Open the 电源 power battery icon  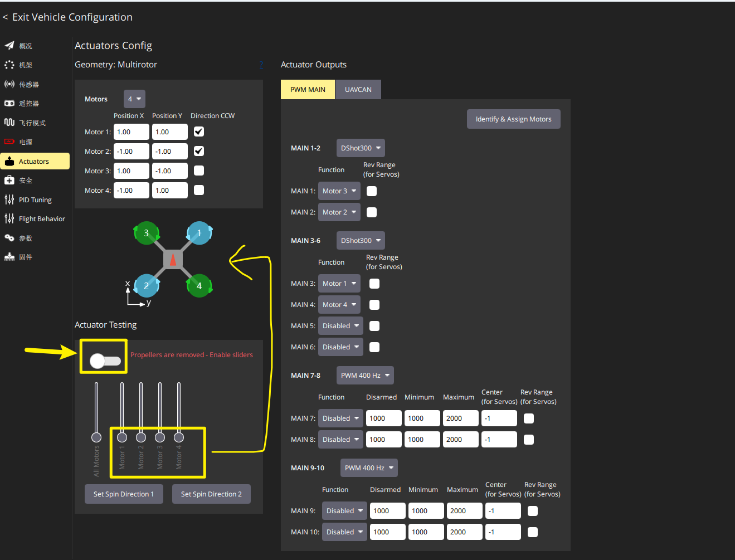pos(9,142)
